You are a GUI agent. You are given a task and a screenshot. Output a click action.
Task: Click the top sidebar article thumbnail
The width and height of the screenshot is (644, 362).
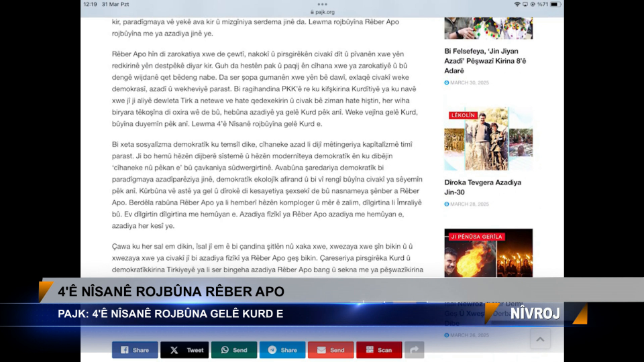coord(488,28)
